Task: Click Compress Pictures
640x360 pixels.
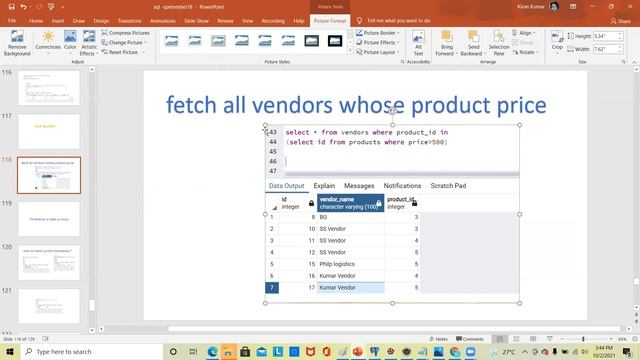Action: pos(126,33)
